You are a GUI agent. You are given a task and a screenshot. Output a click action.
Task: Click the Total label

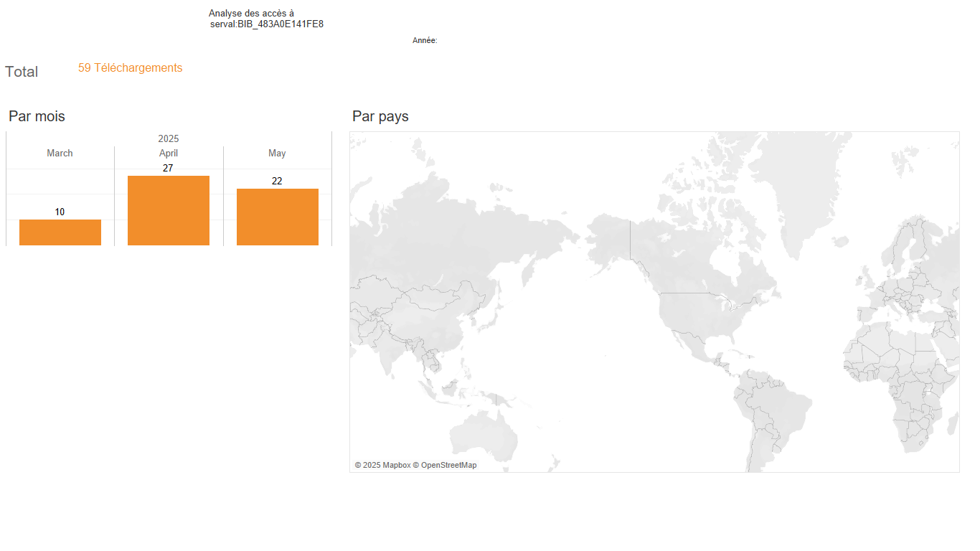(x=22, y=72)
